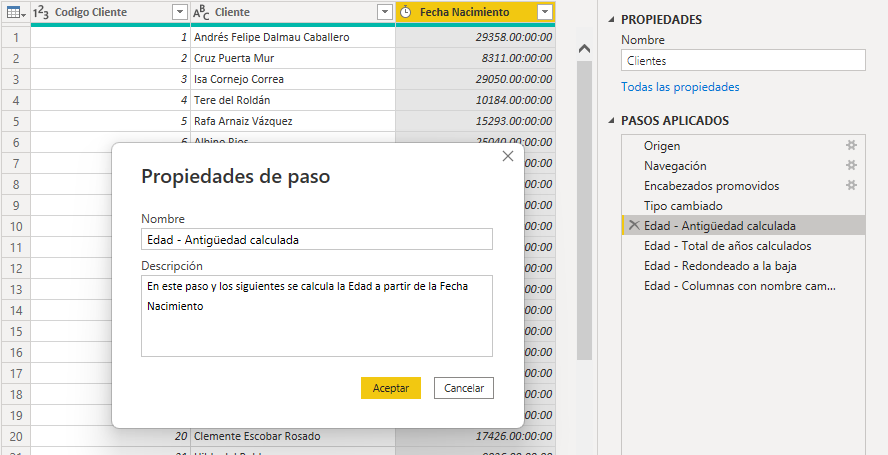Open the Todas las propiedades link
Viewport: 888px width, 455px height.
680,87
